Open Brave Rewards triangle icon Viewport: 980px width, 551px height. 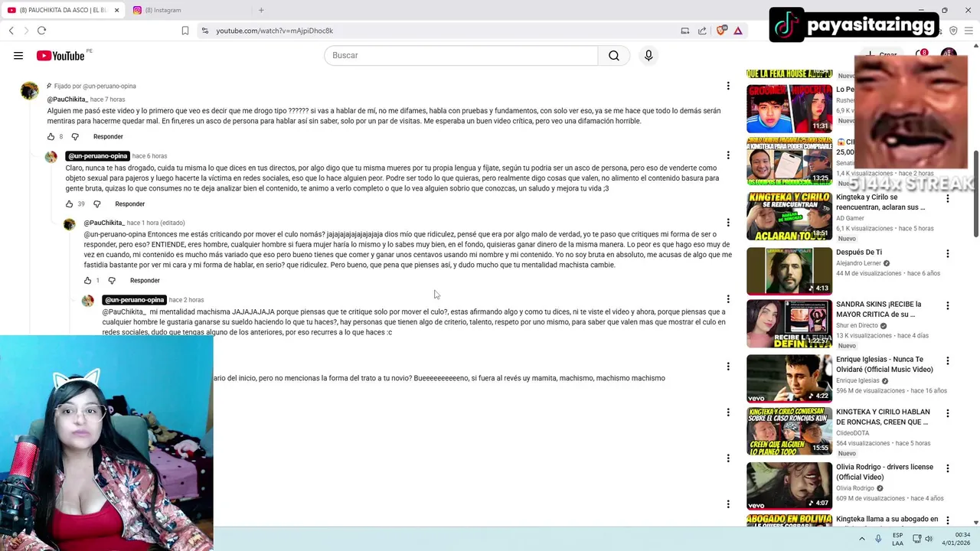tap(738, 31)
